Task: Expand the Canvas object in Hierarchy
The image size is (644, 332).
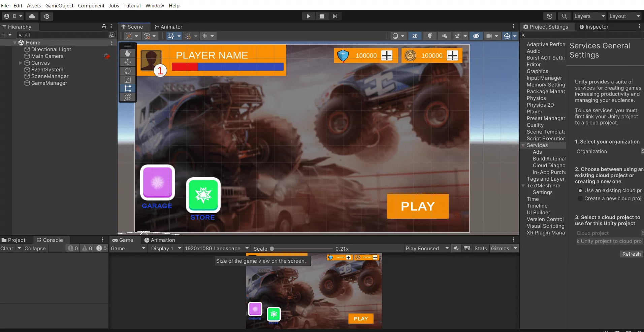Action: (x=21, y=63)
